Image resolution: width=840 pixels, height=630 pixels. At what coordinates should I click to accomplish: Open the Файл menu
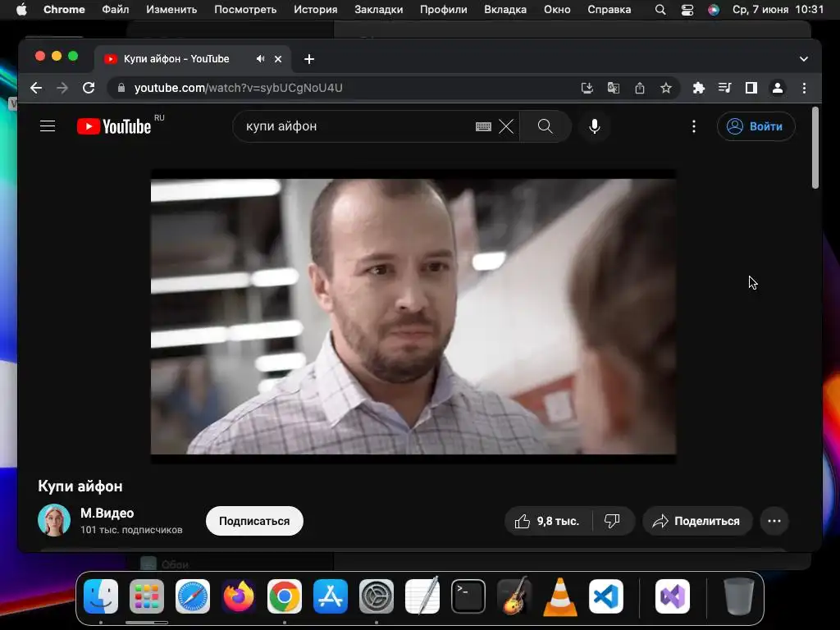pyautogui.click(x=115, y=10)
